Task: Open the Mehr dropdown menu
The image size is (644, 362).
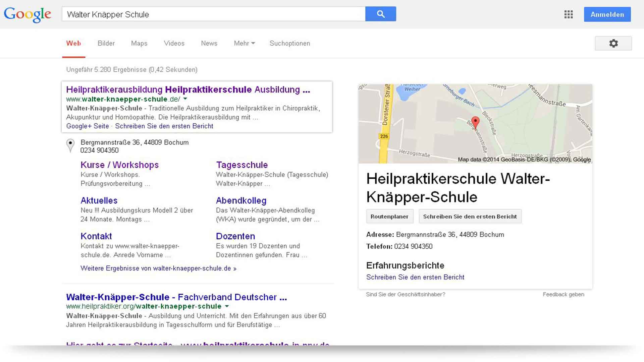Action: coord(245,43)
